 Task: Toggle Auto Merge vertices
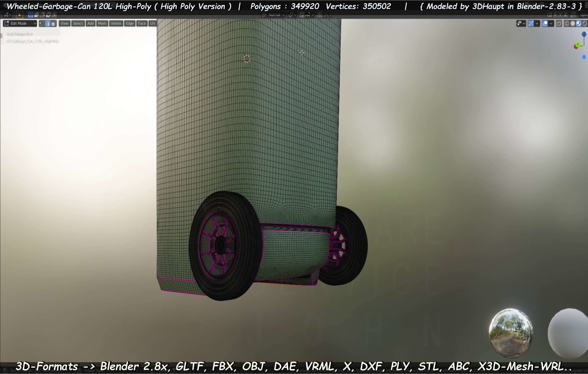573,15
